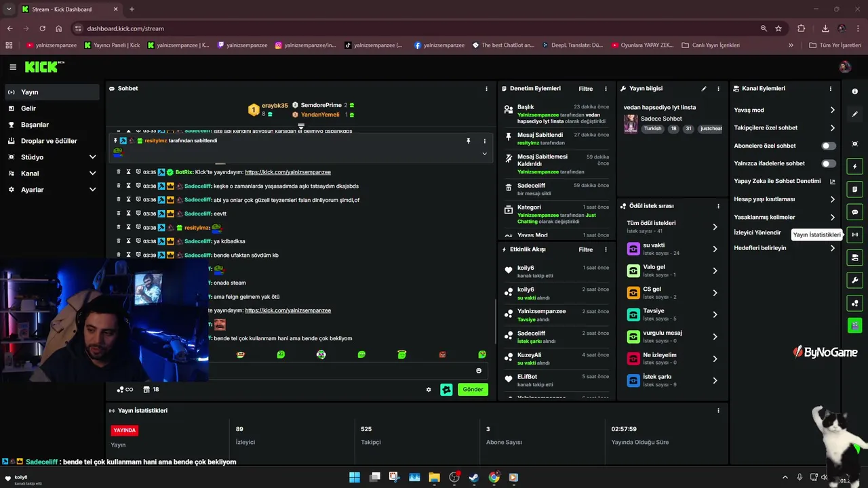Screen dimensions: 868x488
Task: Send chat message with Gönder button
Action: click(473, 390)
